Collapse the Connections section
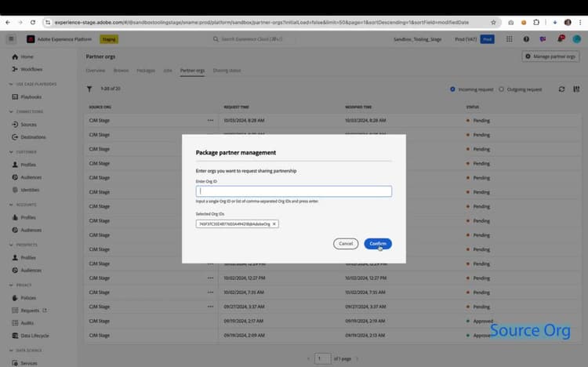 point(10,111)
